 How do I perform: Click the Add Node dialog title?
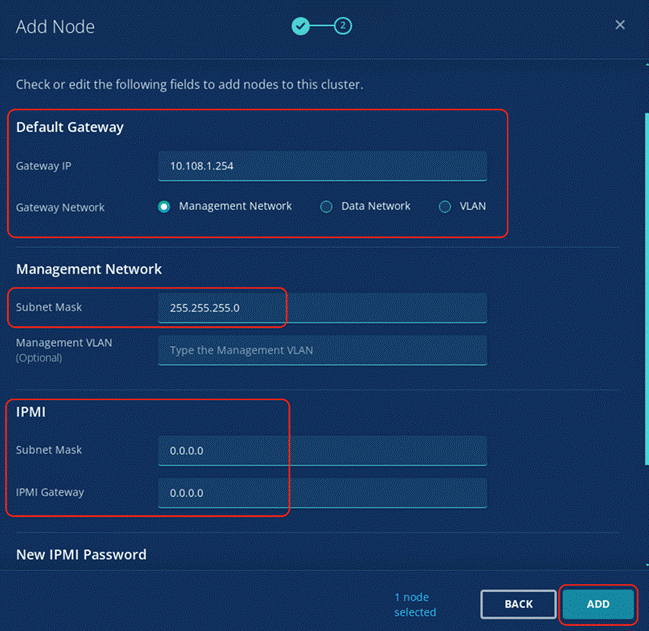point(55,26)
